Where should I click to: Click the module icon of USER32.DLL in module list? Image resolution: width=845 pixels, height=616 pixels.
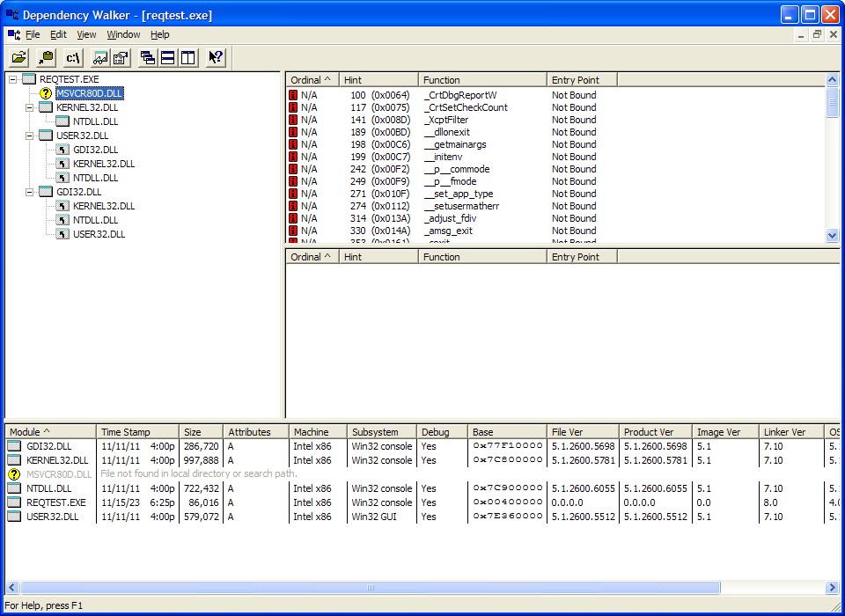pos(15,517)
